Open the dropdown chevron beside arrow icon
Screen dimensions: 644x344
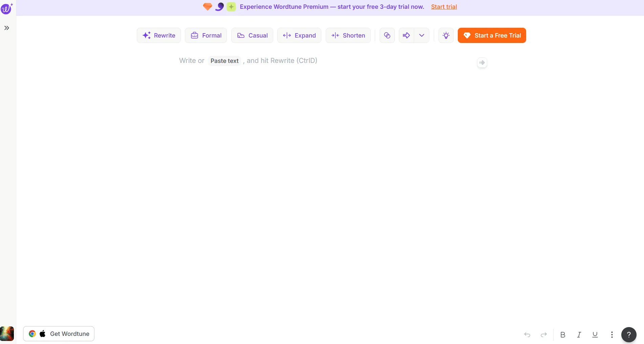pyautogui.click(x=422, y=36)
